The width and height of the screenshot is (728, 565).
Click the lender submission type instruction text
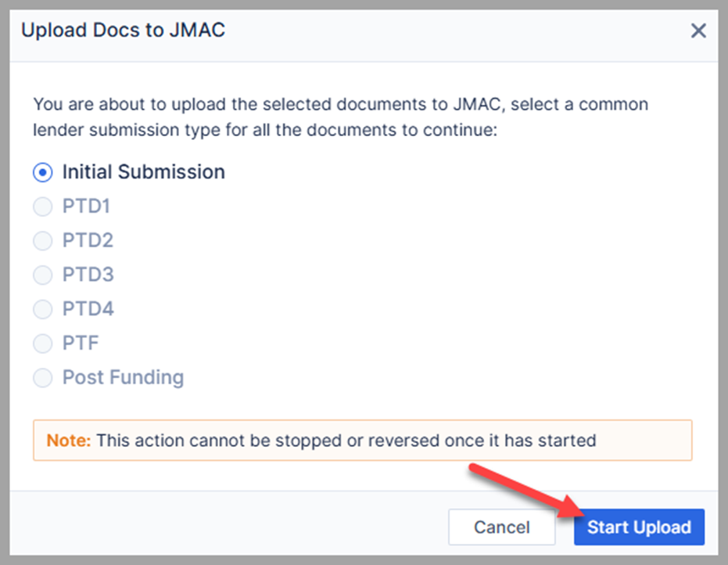click(340, 117)
